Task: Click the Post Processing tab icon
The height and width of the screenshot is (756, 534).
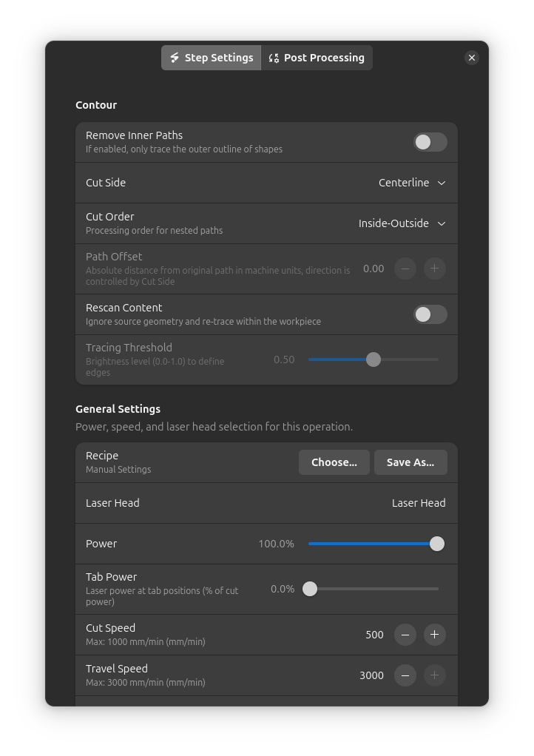Action: click(x=274, y=58)
